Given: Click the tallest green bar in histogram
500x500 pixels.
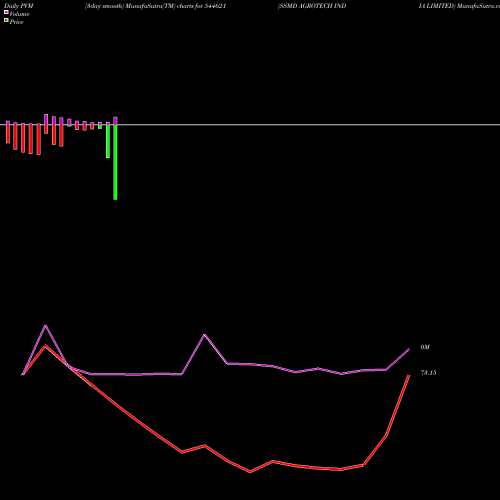Looking at the screenshot, I should point(115,162).
